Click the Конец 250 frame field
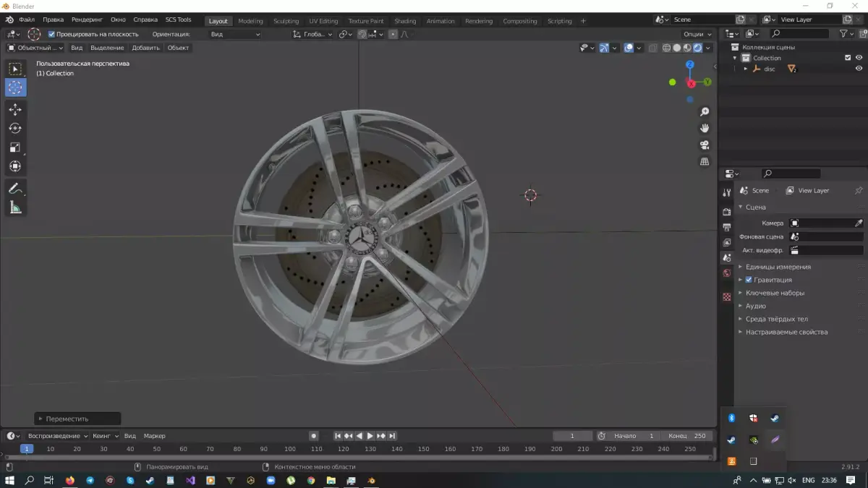Screen dimensions: 868x488 [x=686, y=436]
